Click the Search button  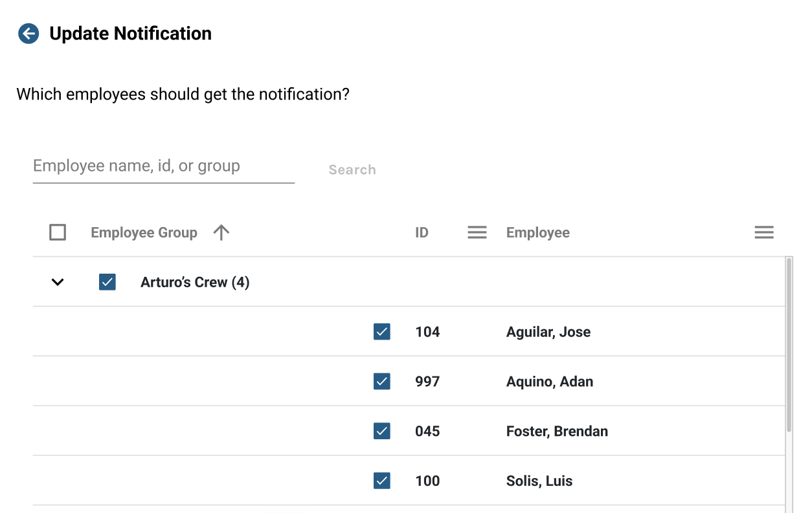(352, 169)
